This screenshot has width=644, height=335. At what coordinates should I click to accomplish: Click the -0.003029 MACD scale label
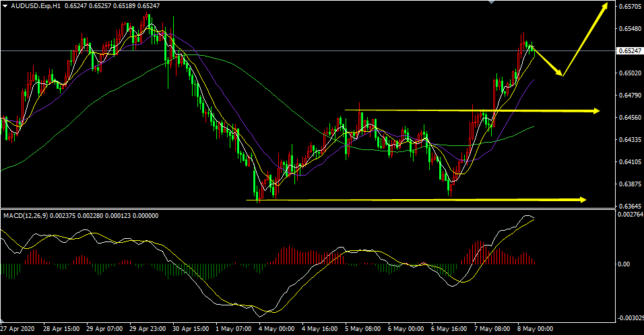pyautogui.click(x=630, y=318)
